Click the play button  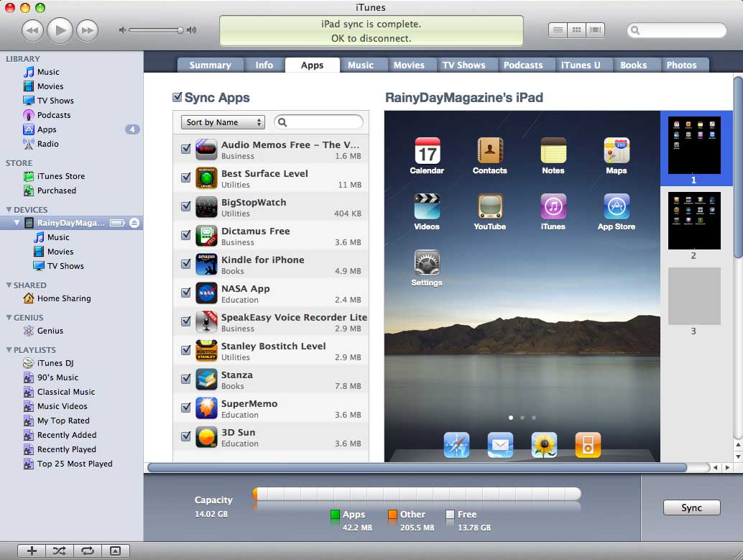point(60,30)
